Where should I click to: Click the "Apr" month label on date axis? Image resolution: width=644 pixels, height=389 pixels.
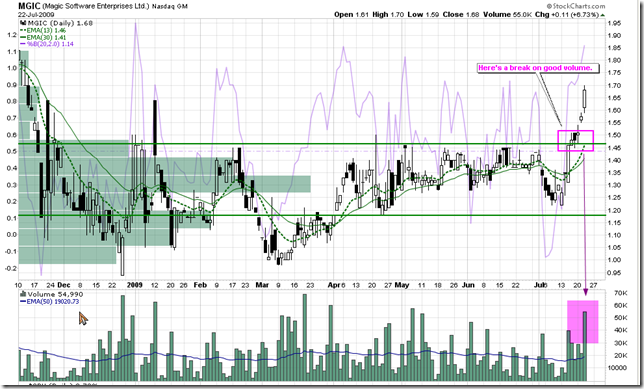click(334, 285)
